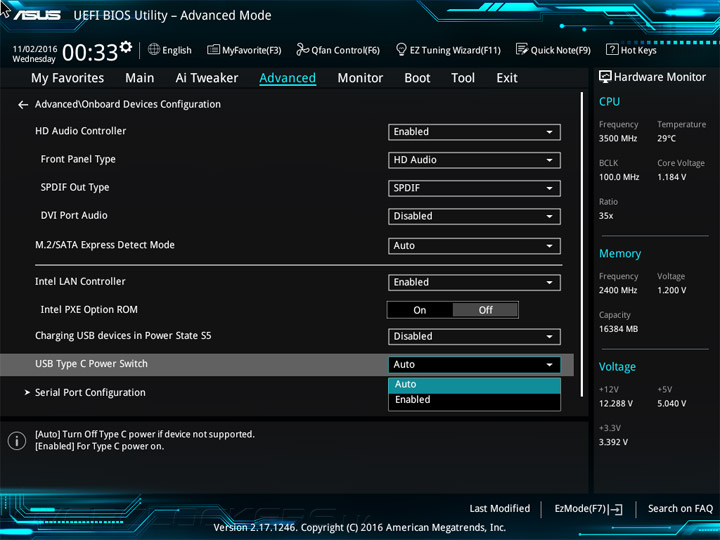Open M.2/SATA Express Detect Mode dropdown
Viewport: 720px width, 540px height.
point(474,246)
